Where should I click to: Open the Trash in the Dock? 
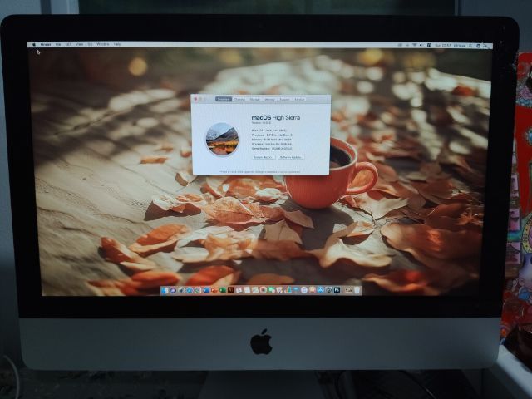357,290
